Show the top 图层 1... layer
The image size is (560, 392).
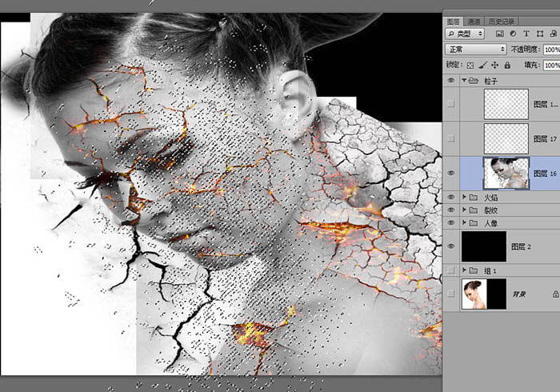[451, 103]
